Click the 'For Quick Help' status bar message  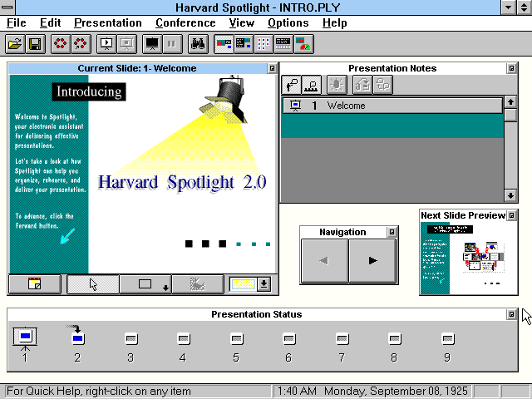99,392
